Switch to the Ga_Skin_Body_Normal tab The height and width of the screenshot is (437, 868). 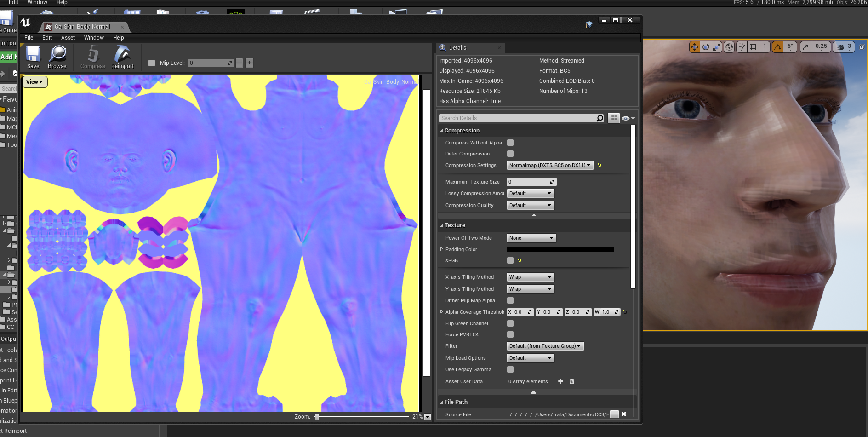pos(82,27)
